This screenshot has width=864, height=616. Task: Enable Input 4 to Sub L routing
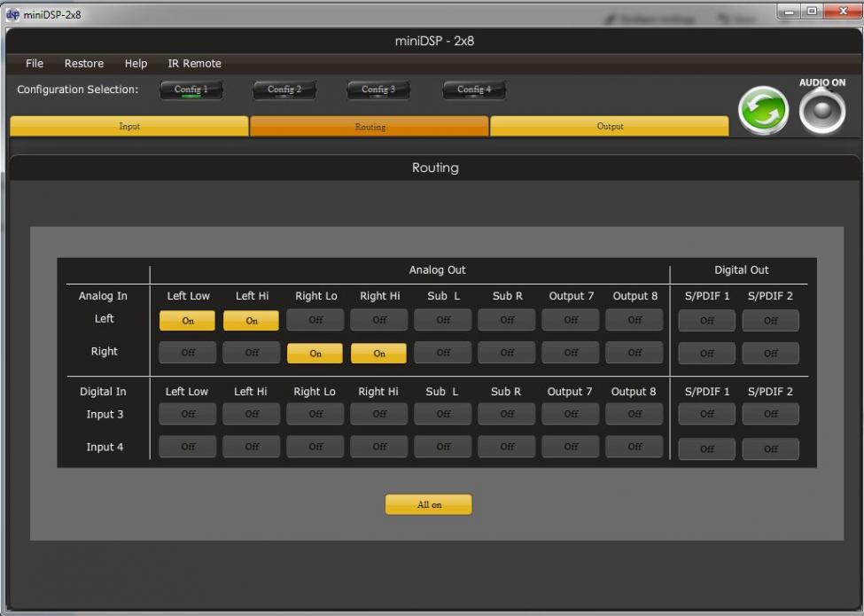point(443,447)
